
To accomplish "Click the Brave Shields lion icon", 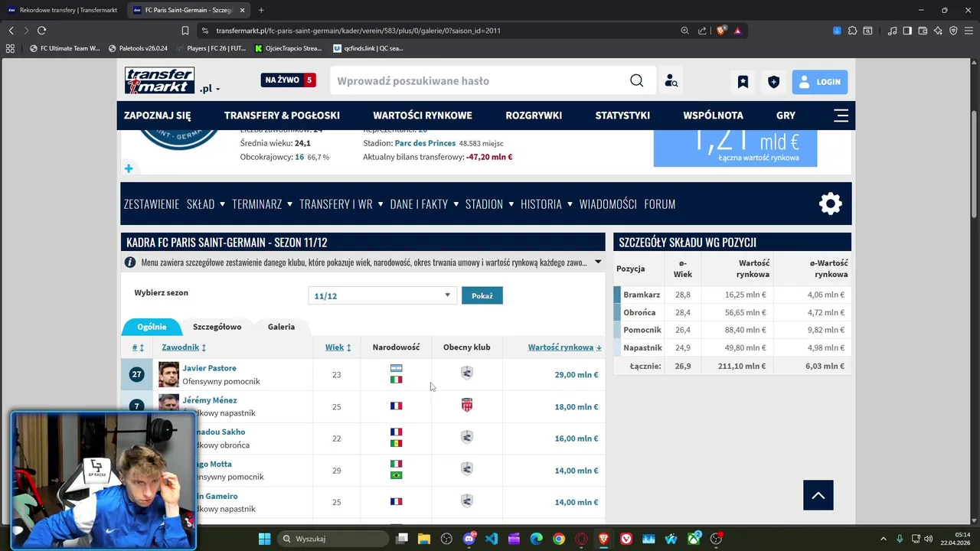I will [721, 31].
